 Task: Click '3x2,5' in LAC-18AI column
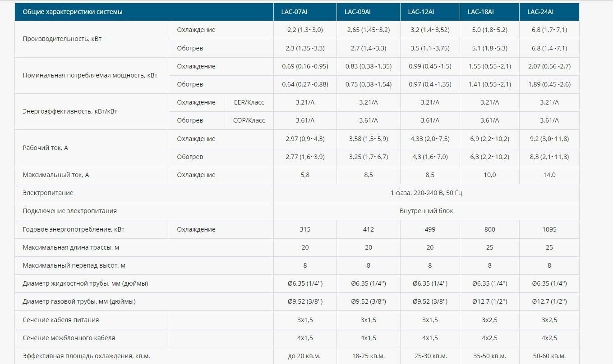pyautogui.click(x=490, y=320)
